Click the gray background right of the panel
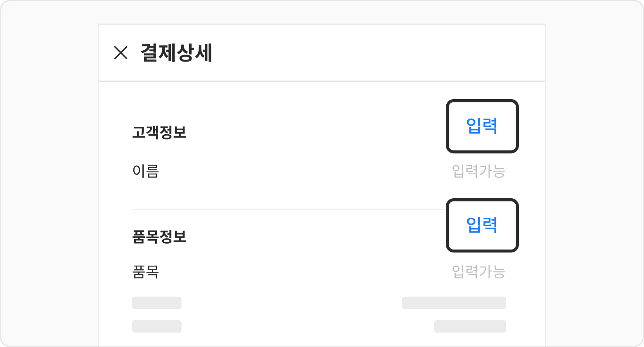Screen dimensions: 644x347 [594, 173]
